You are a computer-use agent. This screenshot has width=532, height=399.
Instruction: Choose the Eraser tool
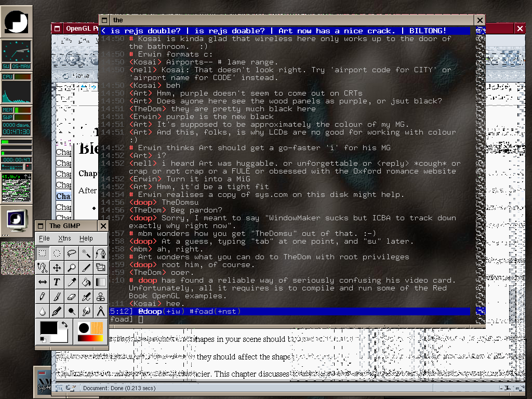(x=72, y=297)
